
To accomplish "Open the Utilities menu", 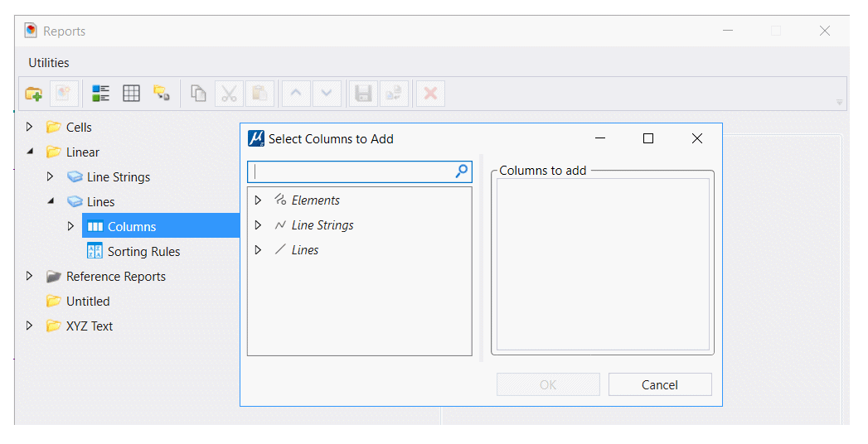I will tap(49, 62).
